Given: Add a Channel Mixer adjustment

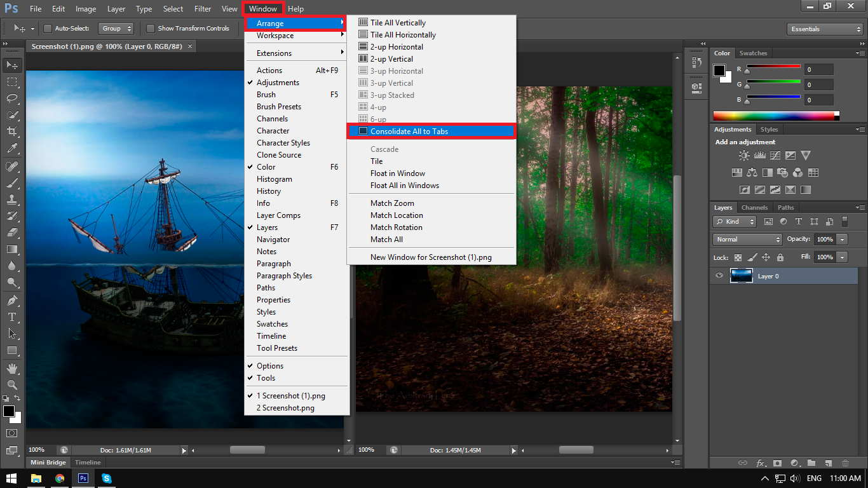Looking at the screenshot, I should coord(798,172).
